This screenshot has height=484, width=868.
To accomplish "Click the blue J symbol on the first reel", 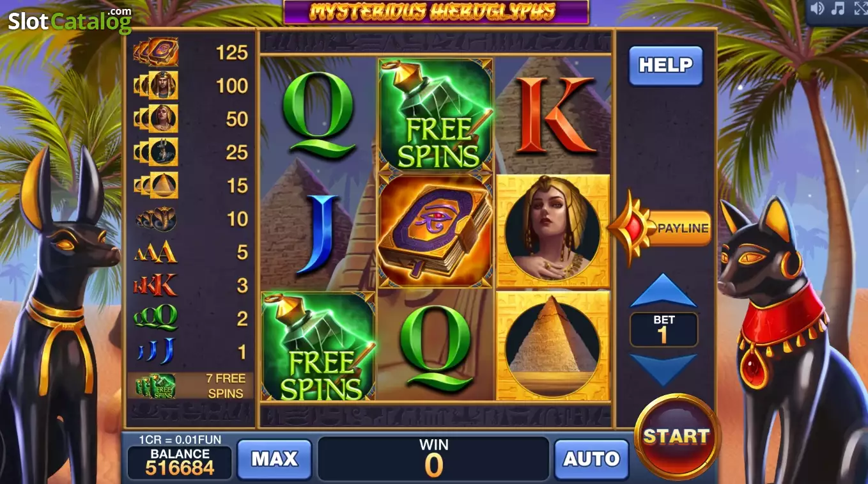I will click(x=323, y=234).
